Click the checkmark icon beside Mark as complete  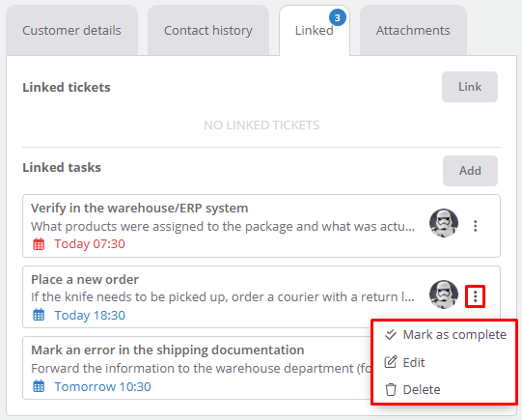click(x=391, y=334)
